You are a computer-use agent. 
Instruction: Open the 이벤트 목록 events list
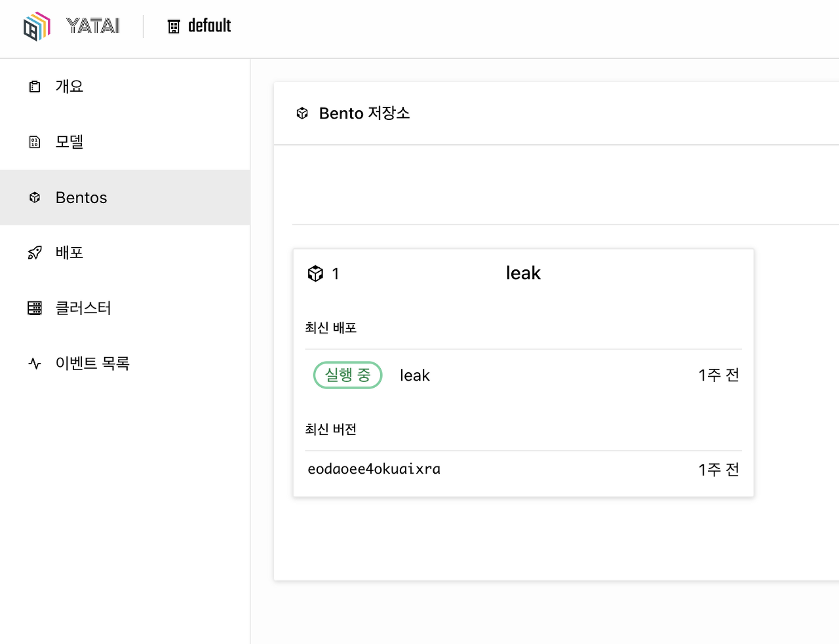(x=125, y=364)
